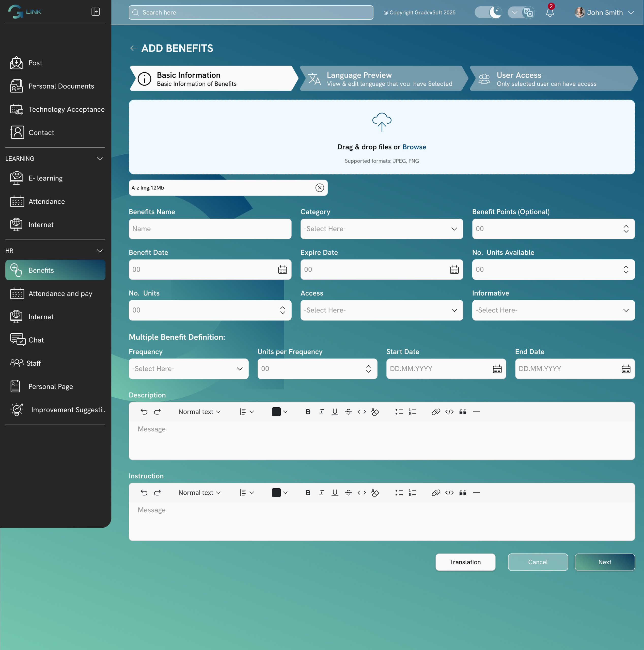
Task: Expand the Frequency select dropdown
Action: [189, 369]
